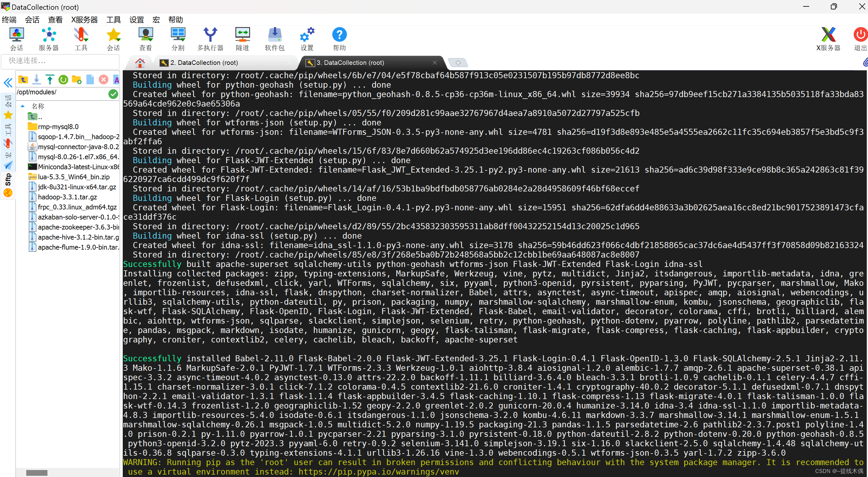The image size is (868, 477).
Task: Select the mysql-8.0.26-1.el7.x86_64 file
Action: pyautogui.click(x=74, y=157)
